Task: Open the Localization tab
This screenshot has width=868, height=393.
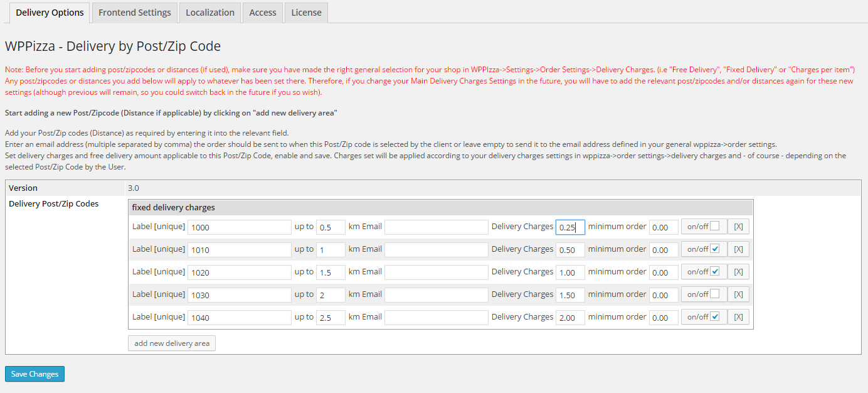Action: (x=210, y=13)
